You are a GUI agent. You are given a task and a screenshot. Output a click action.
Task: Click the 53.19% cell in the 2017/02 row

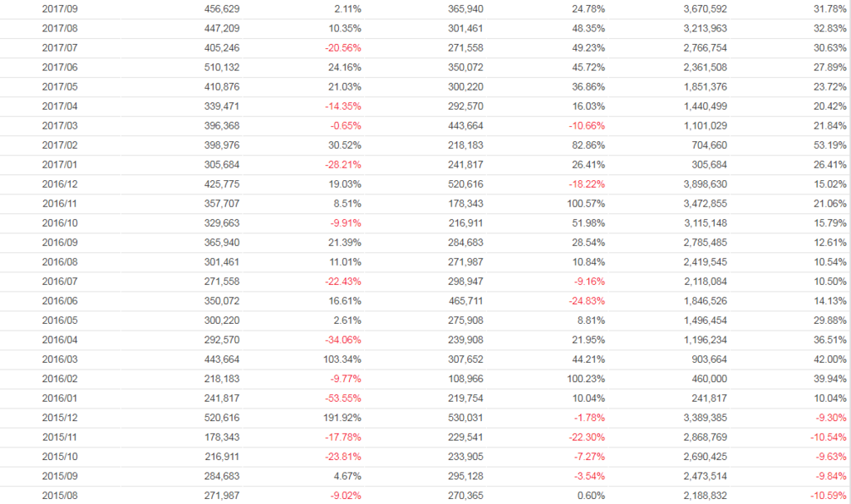pos(832,145)
